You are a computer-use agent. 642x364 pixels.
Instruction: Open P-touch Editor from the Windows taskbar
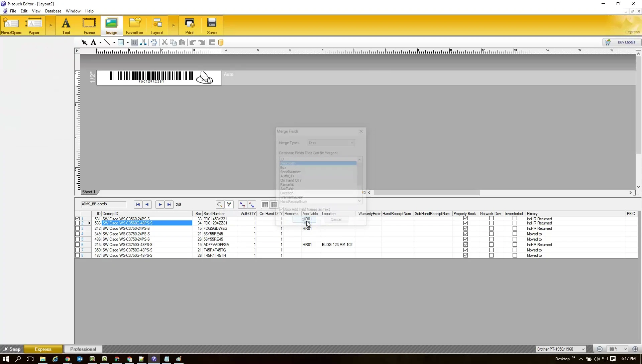[x=154, y=359]
